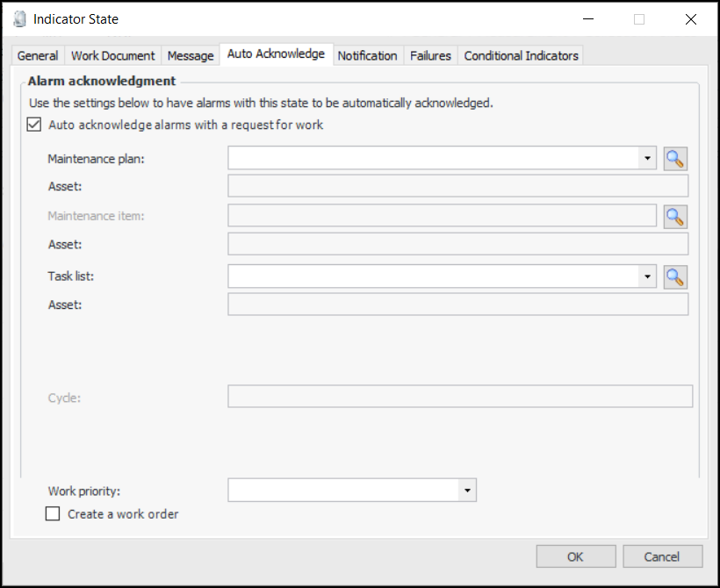The width and height of the screenshot is (720, 588).
Task: Enable the Create a work order checkbox
Action: (x=53, y=514)
